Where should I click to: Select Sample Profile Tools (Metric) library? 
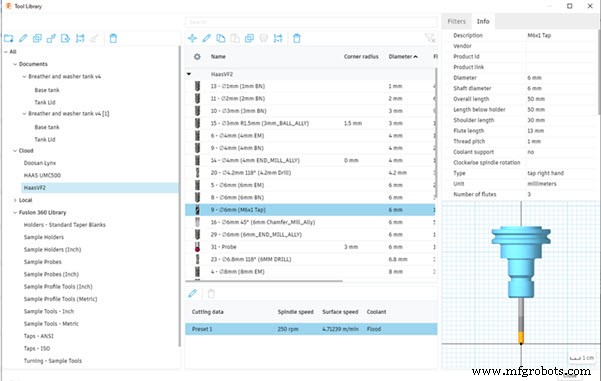(x=61, y=299)
